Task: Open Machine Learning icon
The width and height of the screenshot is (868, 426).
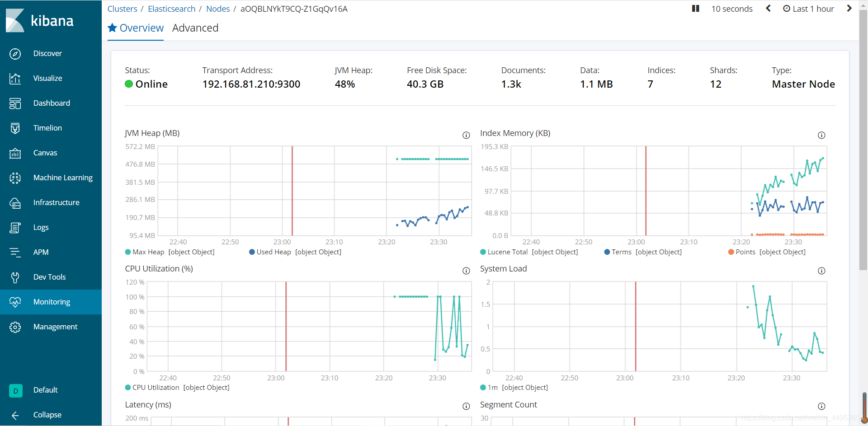Action: [x=15, y=178]
